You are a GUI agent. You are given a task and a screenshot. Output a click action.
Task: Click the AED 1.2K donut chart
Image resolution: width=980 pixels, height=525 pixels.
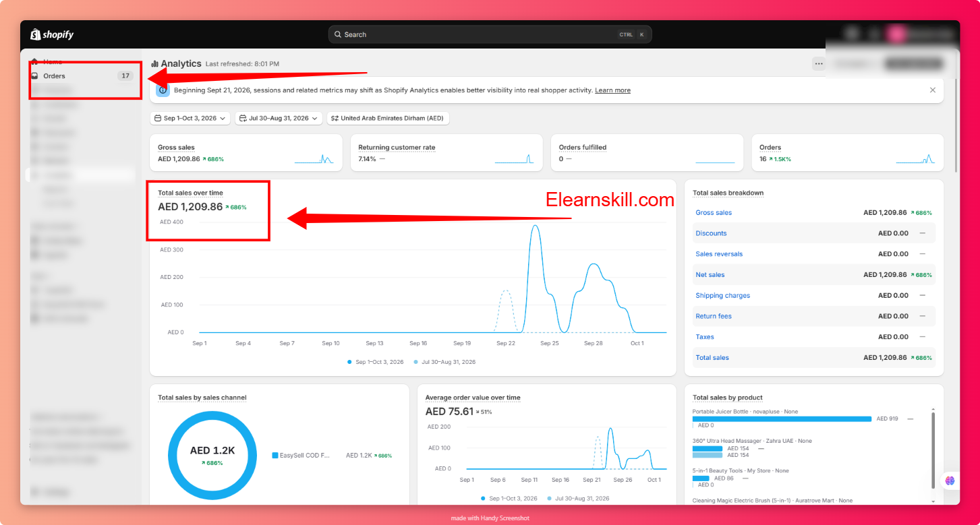212,455
